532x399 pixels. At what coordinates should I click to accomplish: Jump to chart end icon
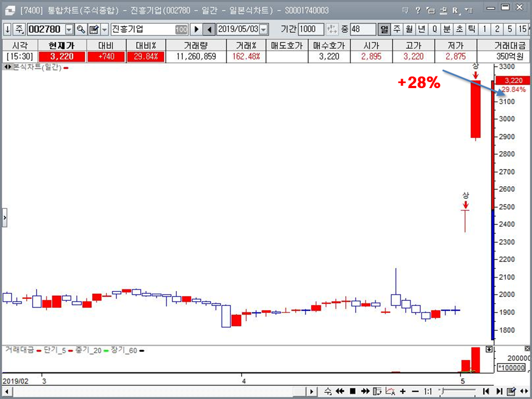[500, 391]
